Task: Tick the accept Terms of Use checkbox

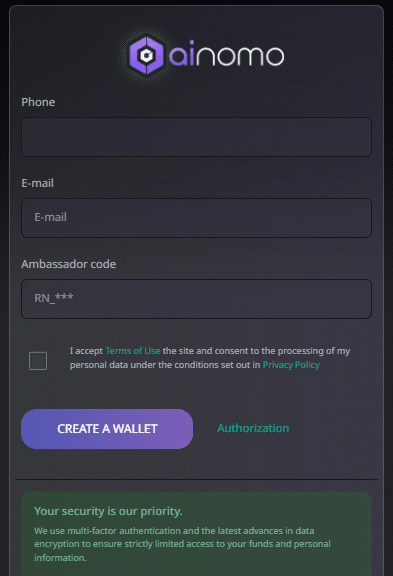Action: 38,360
